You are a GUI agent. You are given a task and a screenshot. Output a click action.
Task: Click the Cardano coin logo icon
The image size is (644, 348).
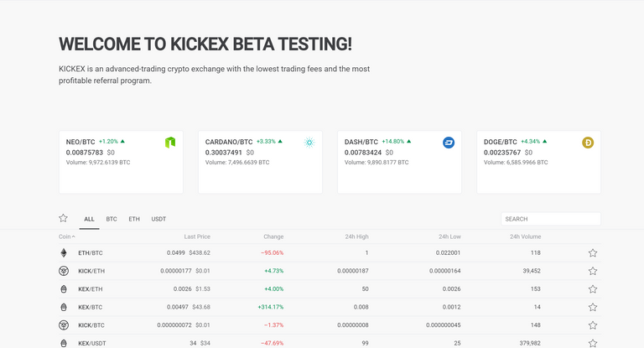coord(309,143)
